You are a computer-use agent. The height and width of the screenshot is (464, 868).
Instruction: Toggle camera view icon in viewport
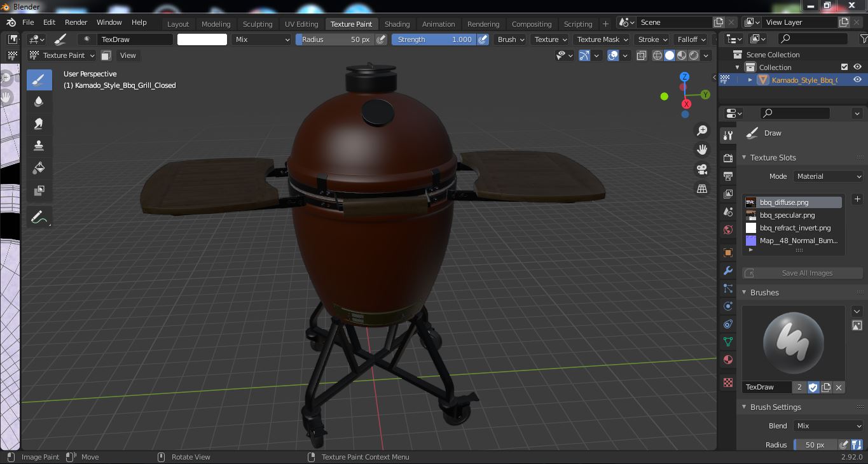coord(702,169)
